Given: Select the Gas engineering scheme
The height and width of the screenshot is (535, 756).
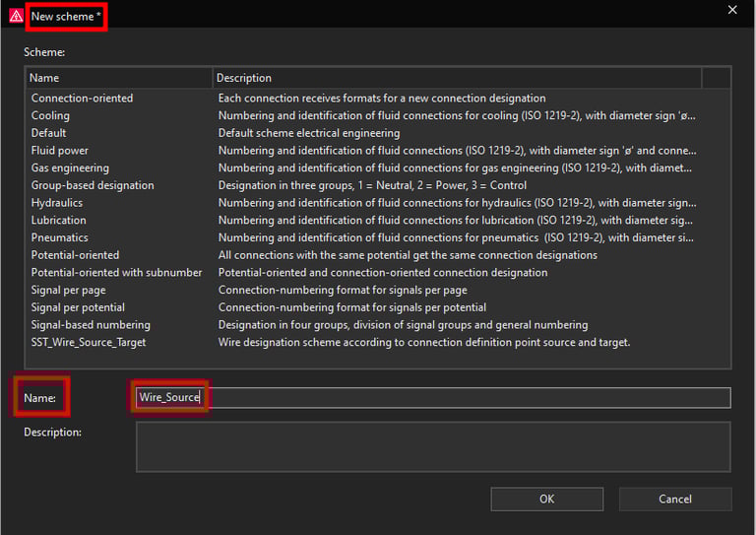Looking at the screenshot, I should click(x=70, y=167).
